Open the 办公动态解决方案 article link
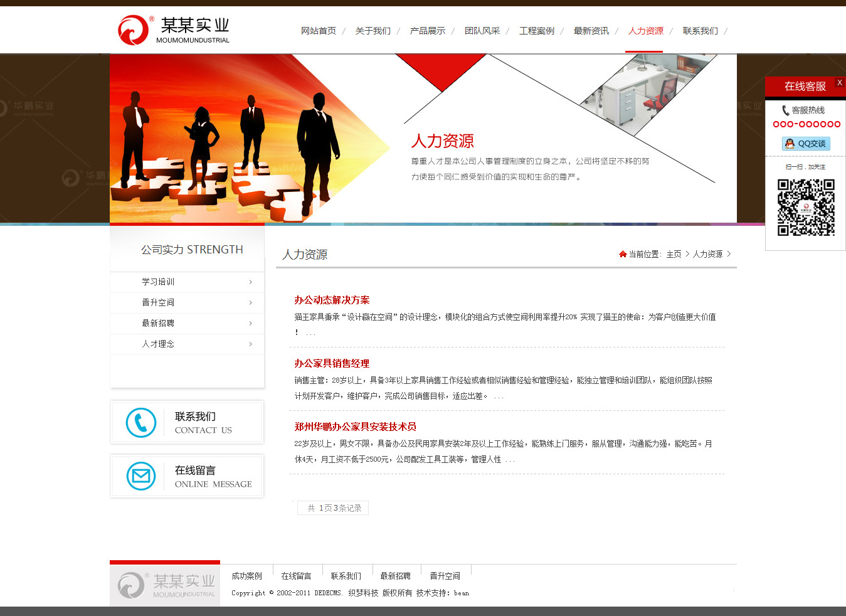Image resolution: width=846 pixels, height=616 pixels. click(332, 300)
